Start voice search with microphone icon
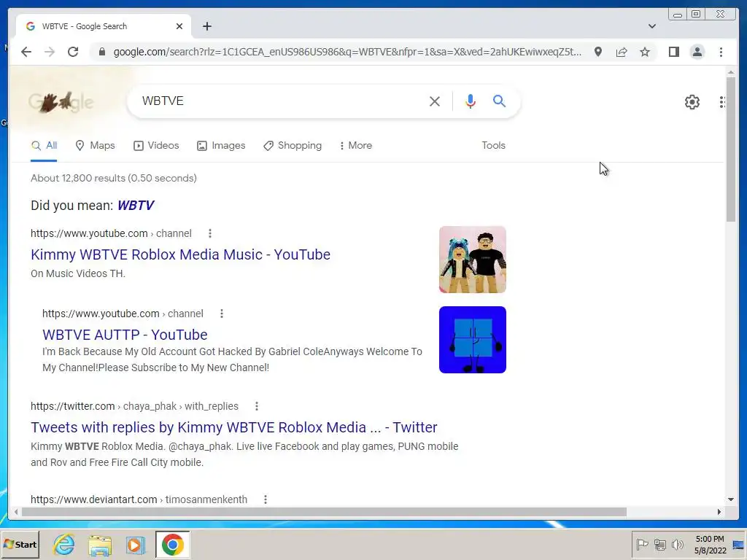The image size is (747, 560). coord(471,101)
